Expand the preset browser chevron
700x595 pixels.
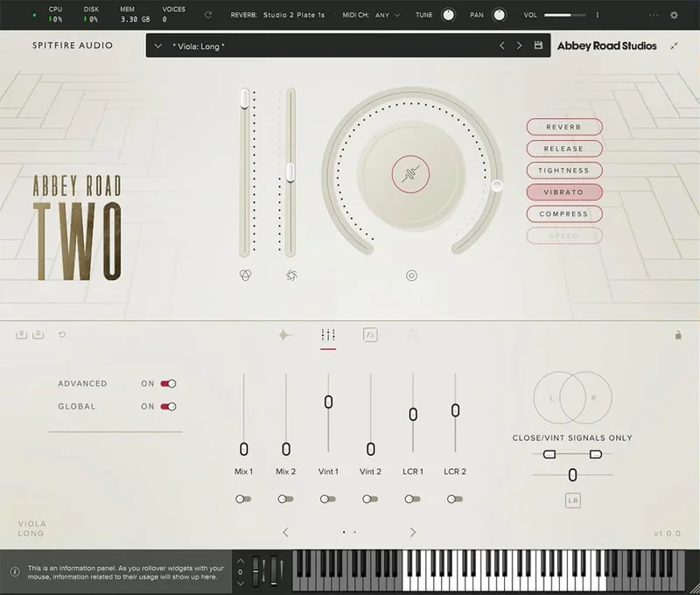pos(157,46)
